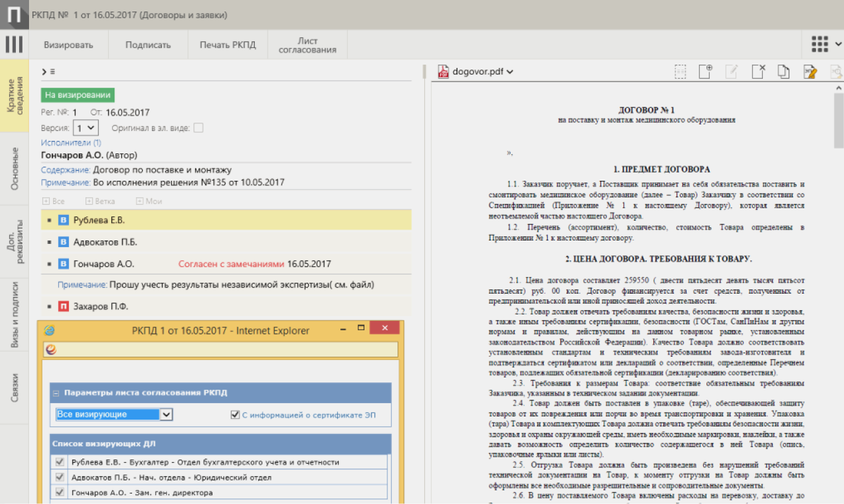Image resolution: width=844 pixels, height=504 pixels.
Task: Click the 'Визировать' button
Action: tap(69, 45)
